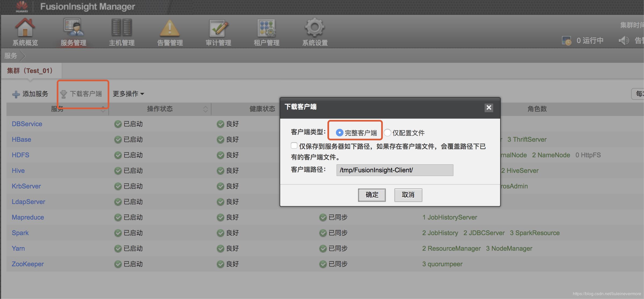Screen dimensions: 644x299
Task: Open the HBase service link
Action: click(21, 140)
